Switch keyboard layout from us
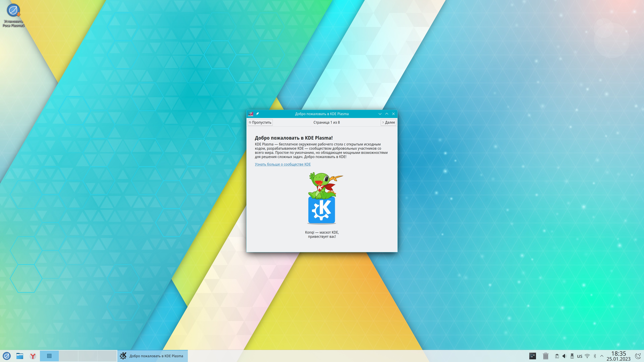The height and width of the screenshot is (362, 644). pos(579,356)
